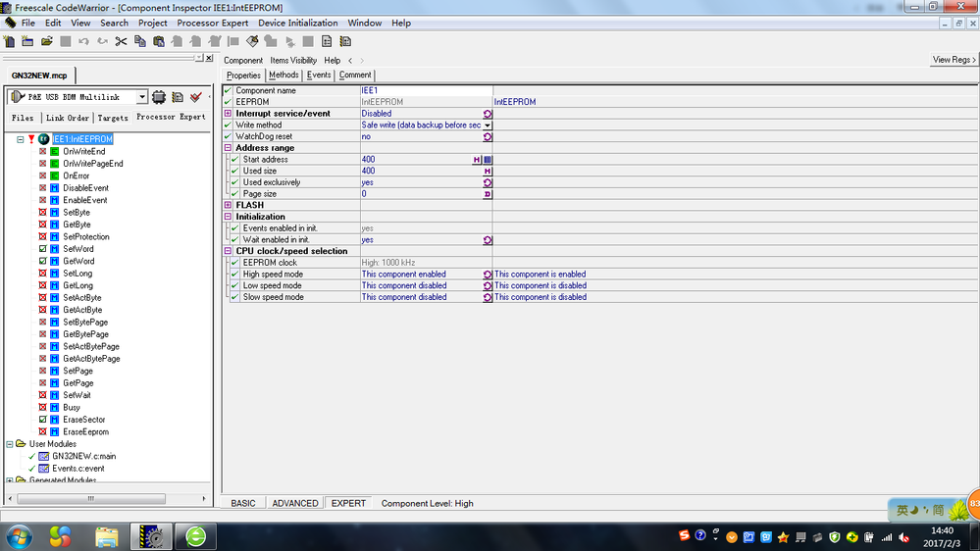Open the Write method dropdown arrow
Viewport: 980px width, 551px height.
[x=488, y=125]
